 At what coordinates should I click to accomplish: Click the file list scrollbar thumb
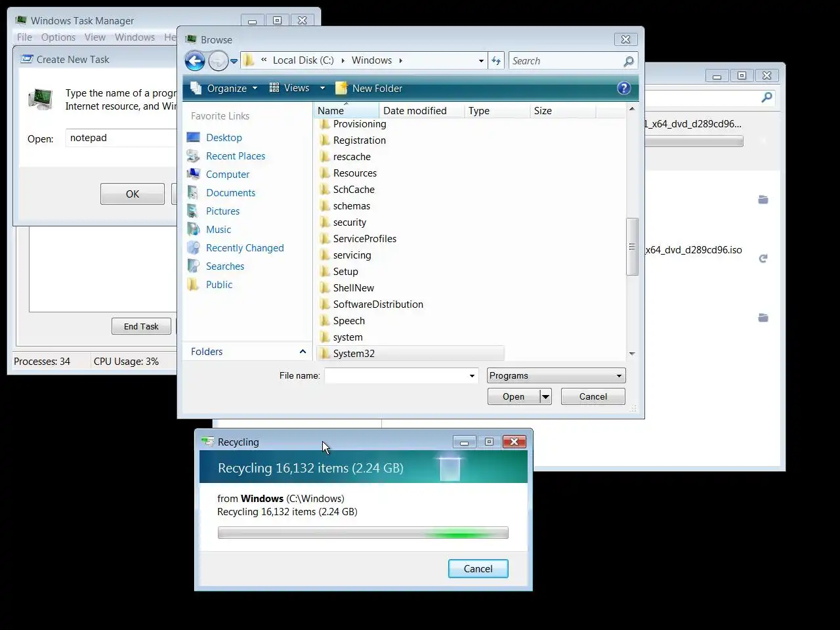[x=632, y=247]
